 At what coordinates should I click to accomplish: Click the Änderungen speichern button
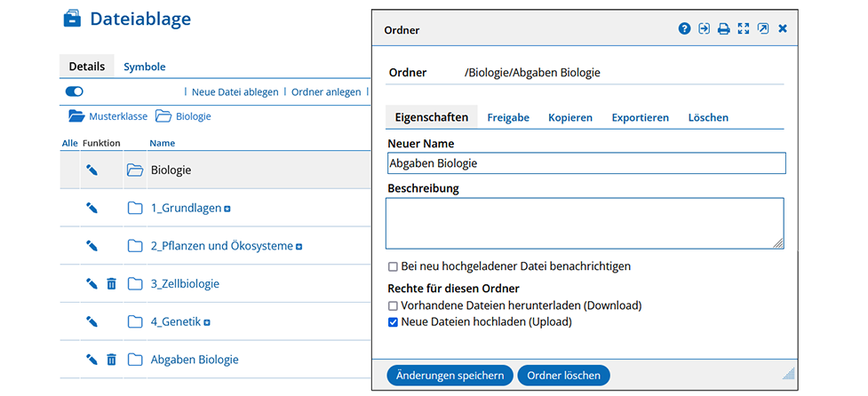click(x=450, y=376)
